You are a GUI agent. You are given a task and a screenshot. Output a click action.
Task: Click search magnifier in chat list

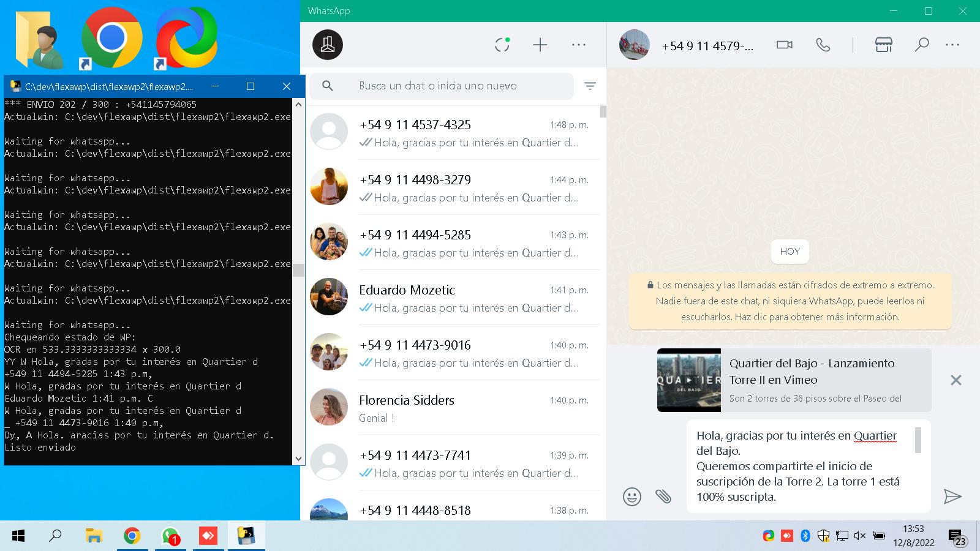click(328, 86)
